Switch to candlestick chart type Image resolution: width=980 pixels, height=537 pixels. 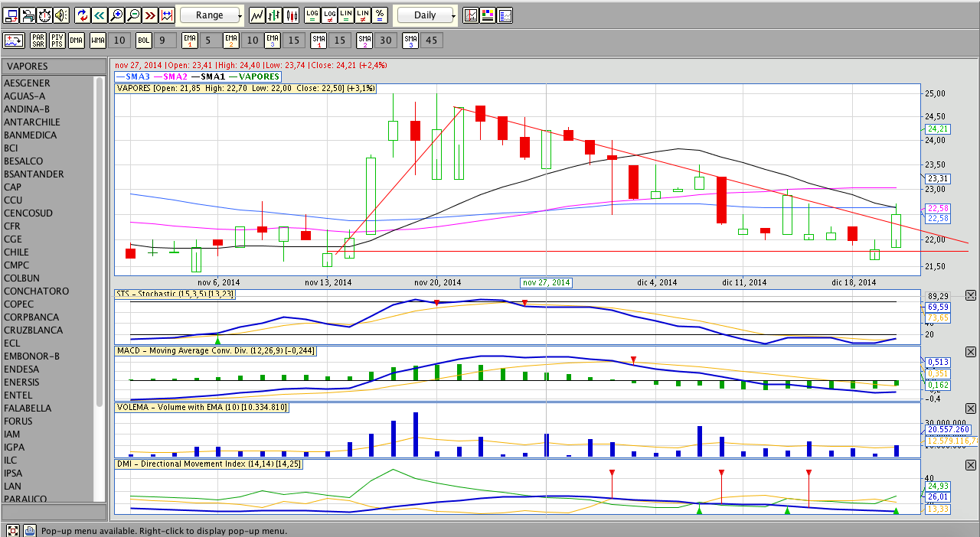(x=292, y=15)
